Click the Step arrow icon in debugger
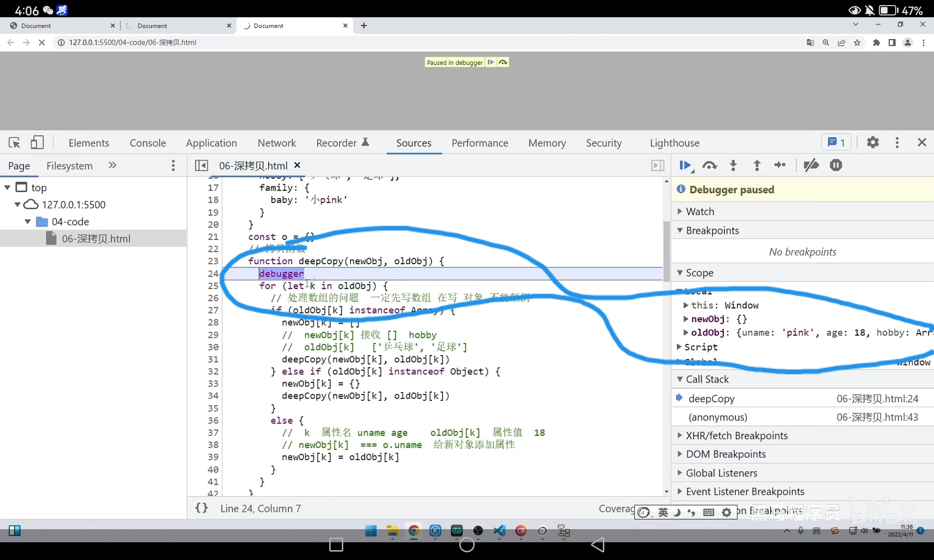 pyautogui.click(x=780, y=165)
